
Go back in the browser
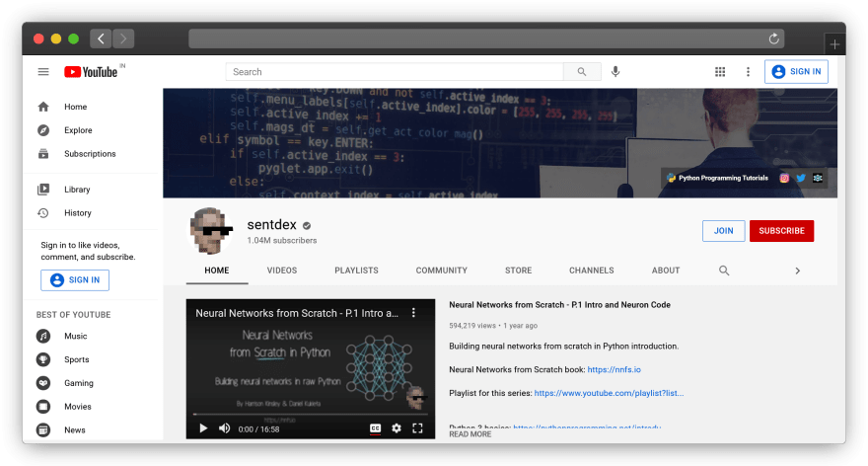pos(101,39)
